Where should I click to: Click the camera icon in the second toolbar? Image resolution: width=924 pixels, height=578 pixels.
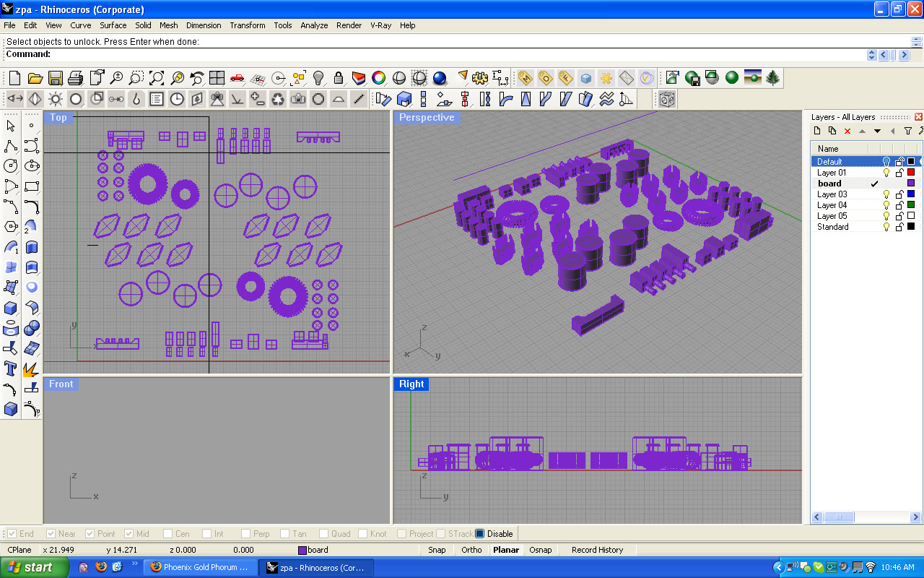tap(298, 99)
